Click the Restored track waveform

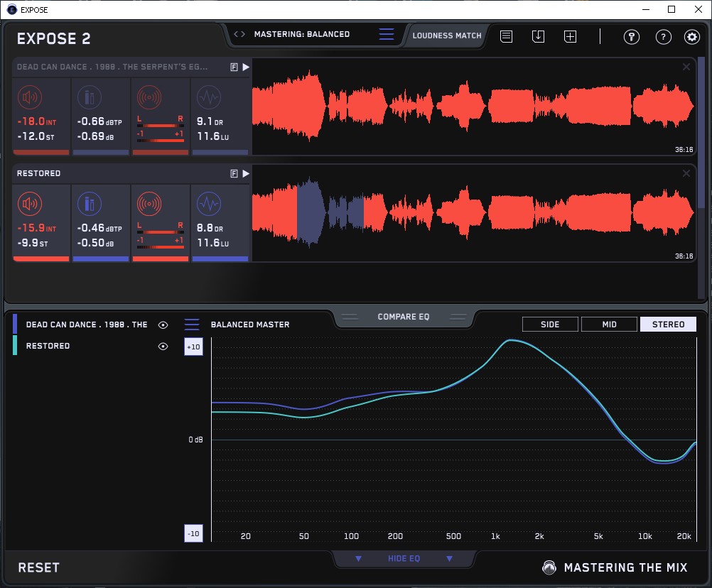click(473, 213)
